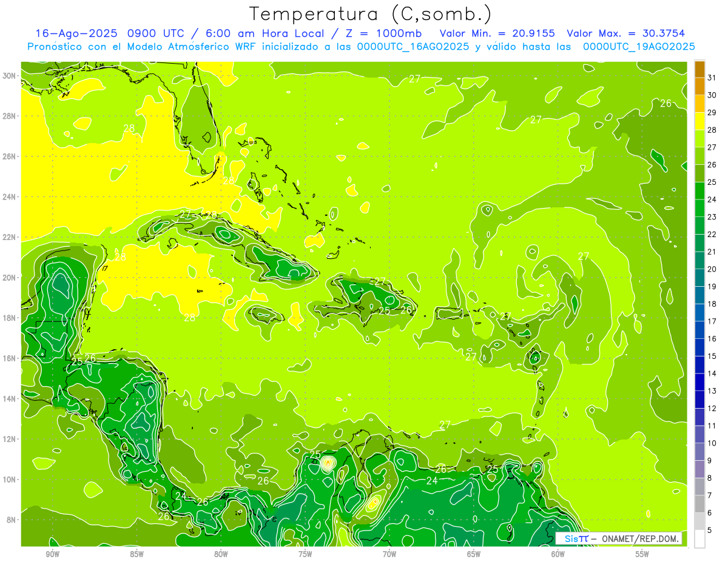Click the legend value 17
This screenshot has width=728, height=562.
click(x=712, y=321)
